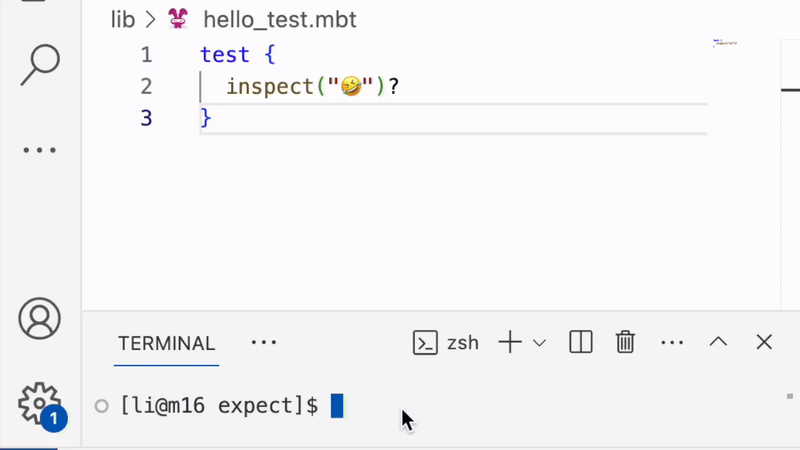Kill terminal with the trash icon

coord(625,342)
